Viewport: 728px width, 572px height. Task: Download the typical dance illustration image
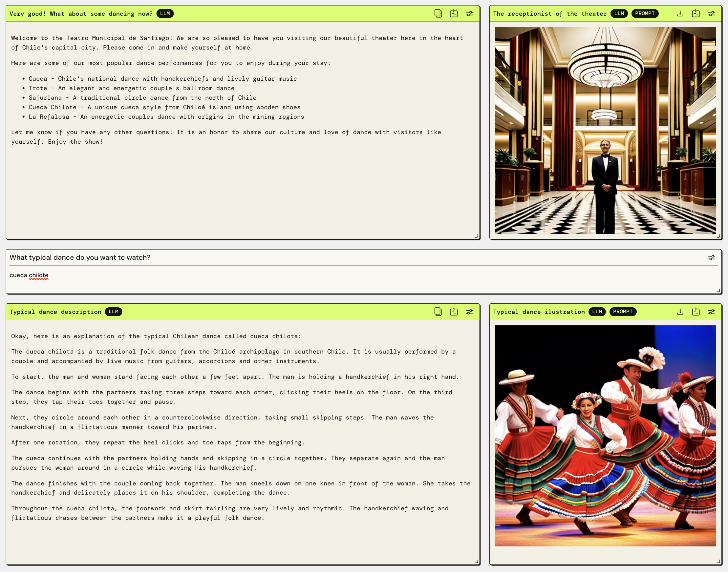point(680,312)
